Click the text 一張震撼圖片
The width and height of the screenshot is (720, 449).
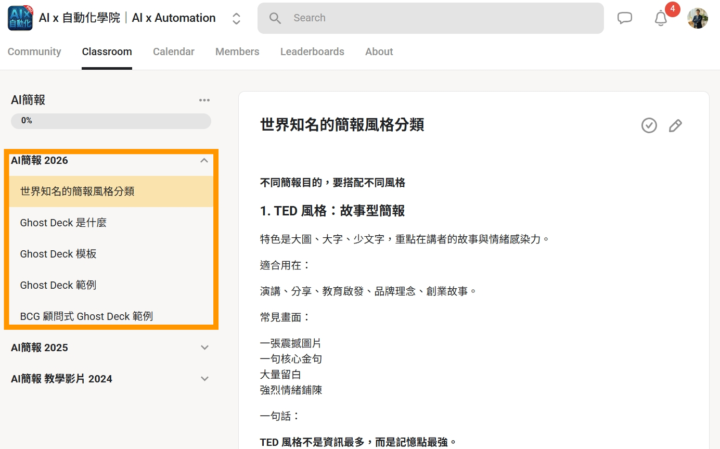pos(291,343)
